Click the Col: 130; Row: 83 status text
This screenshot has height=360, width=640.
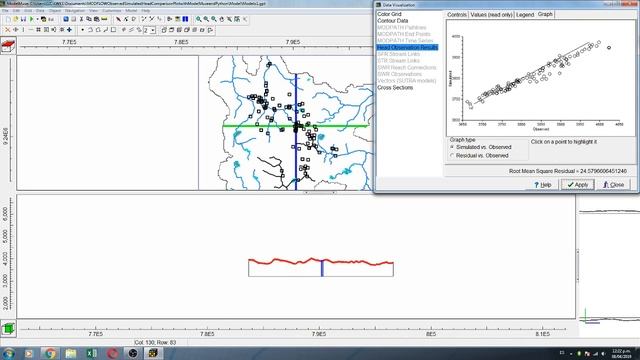point(155,342)
